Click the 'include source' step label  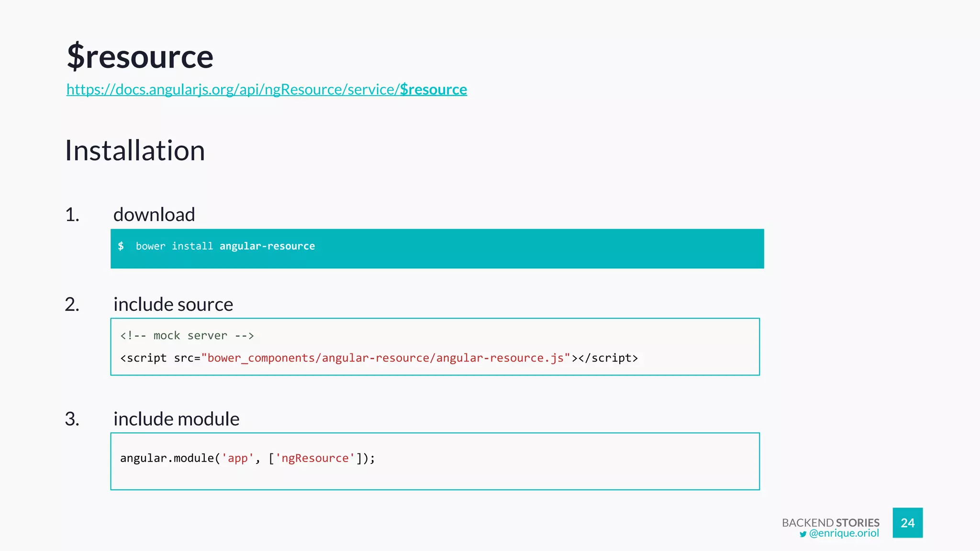point(173,304)
